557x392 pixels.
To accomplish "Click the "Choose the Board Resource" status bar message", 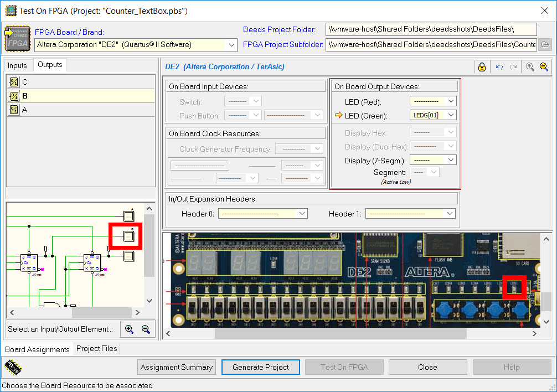I will coord(77,385).
